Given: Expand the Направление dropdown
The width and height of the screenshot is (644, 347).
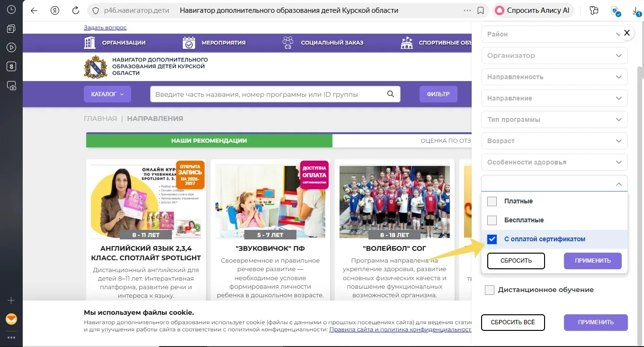Looking at the screenshot, I should (555, 98).
